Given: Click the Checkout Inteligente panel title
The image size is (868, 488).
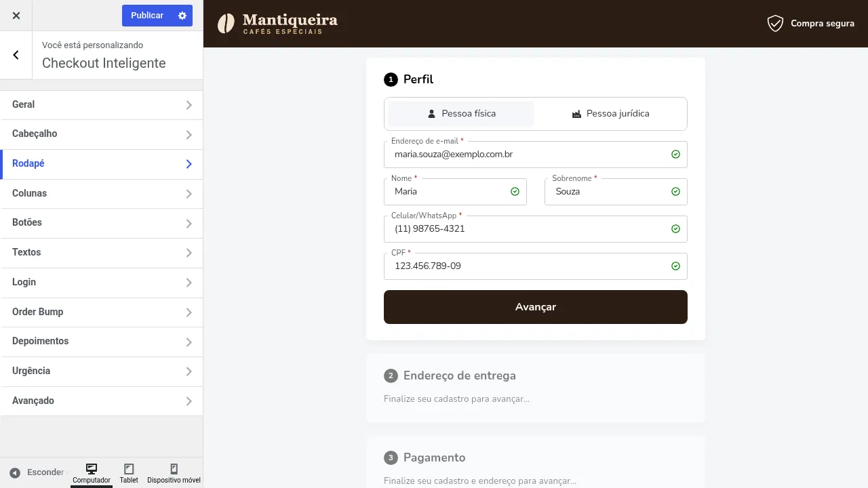Looking at the screenshot, I should 104,63.
